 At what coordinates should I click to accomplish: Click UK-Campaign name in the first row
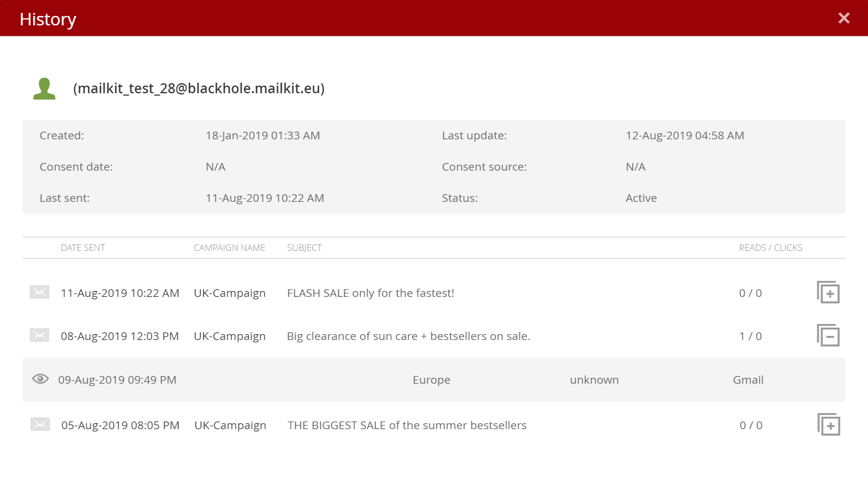[230, 293]
